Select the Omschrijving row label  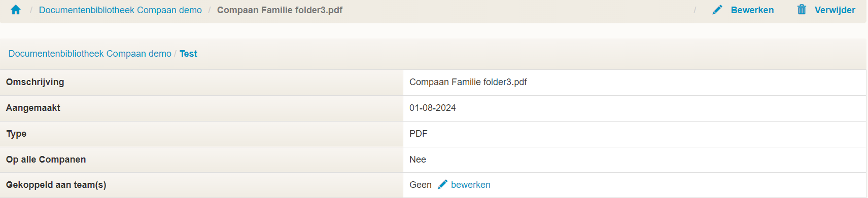(35, 82)
